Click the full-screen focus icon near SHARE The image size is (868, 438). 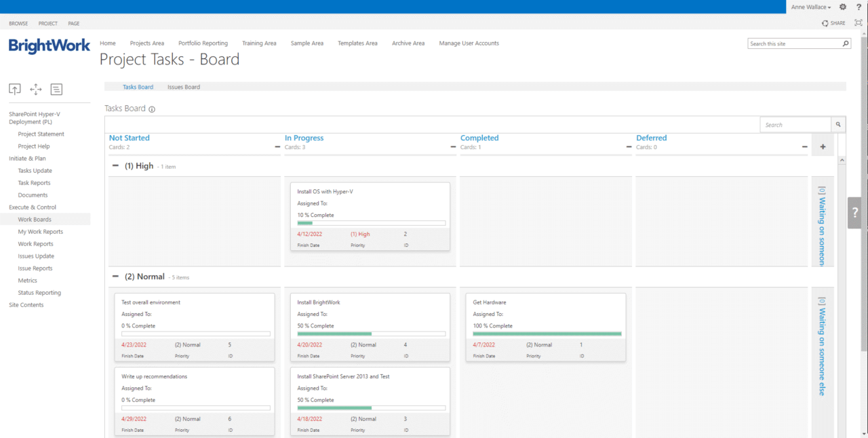[859, 22]
